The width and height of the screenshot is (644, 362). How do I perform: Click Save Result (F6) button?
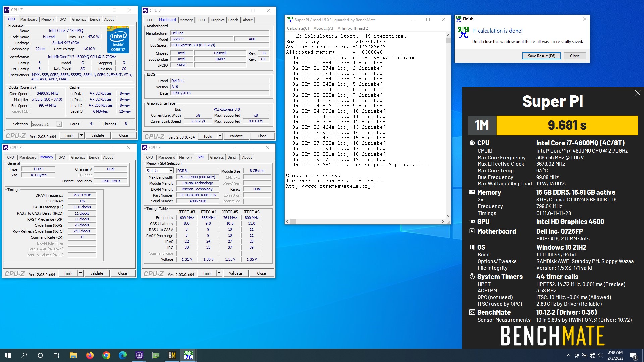click(541, 56)
